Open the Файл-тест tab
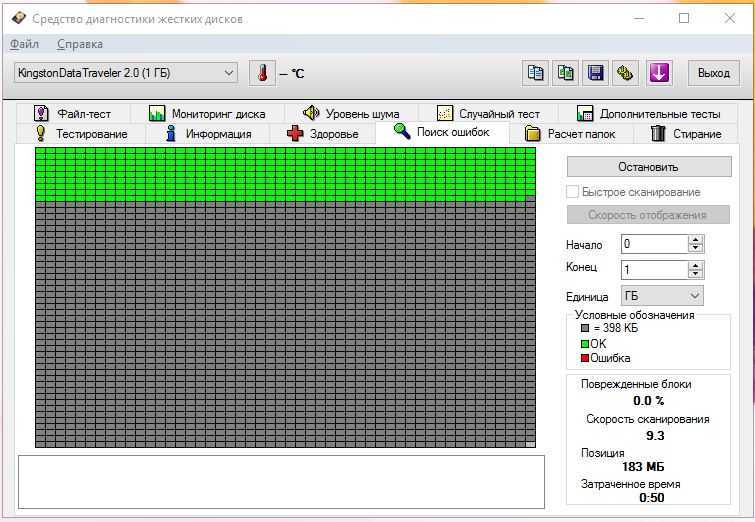Screen dimensions: 755x522 (73, 114)
